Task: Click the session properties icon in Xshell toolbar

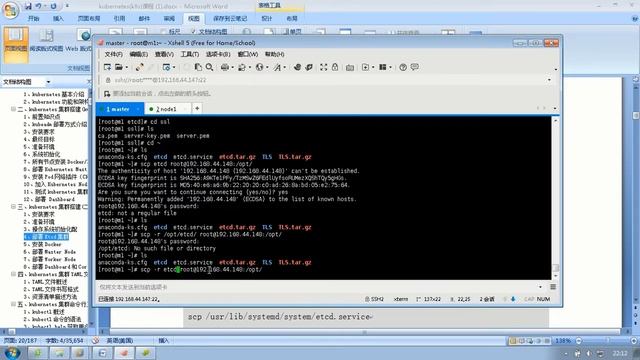Action: point(166,67)
